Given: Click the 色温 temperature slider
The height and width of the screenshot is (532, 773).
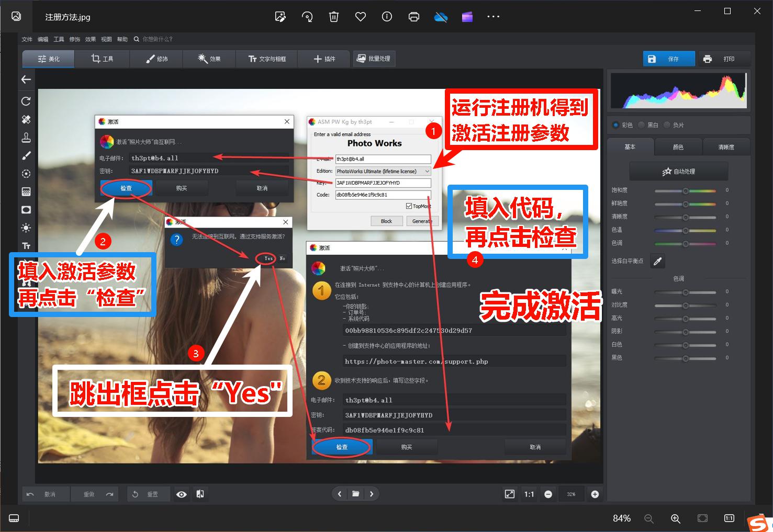Looking at the screenshot, I should point(685,230).
